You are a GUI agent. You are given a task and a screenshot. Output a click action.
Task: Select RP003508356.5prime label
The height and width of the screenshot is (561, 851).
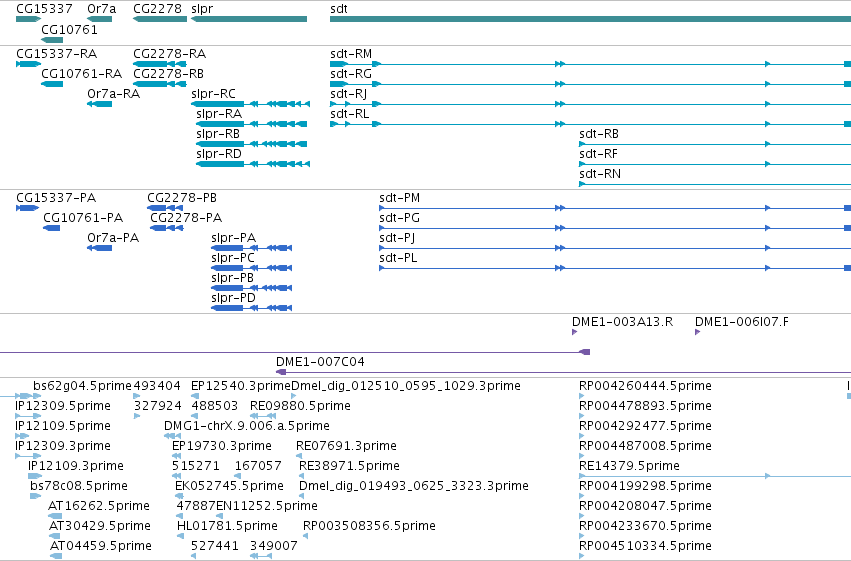(369, 526)
